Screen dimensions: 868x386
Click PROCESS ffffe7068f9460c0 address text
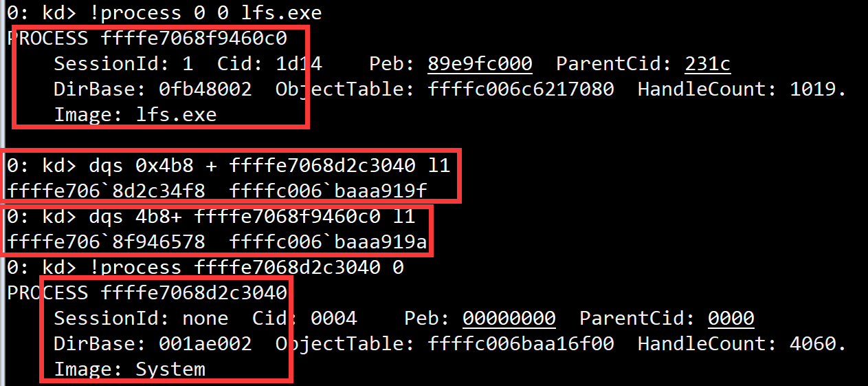coord(194,39)
